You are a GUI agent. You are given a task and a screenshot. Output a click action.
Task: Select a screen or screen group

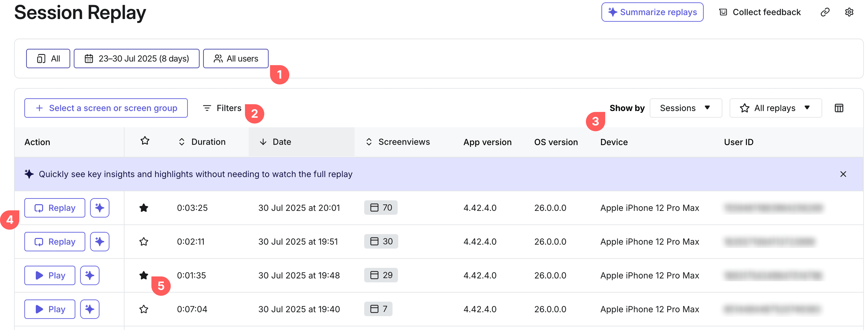106,108
